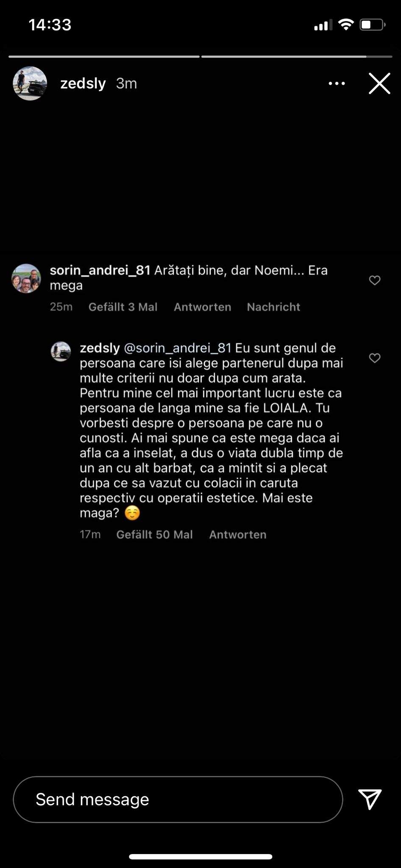Tap the Send message input field

pos(178,799)
